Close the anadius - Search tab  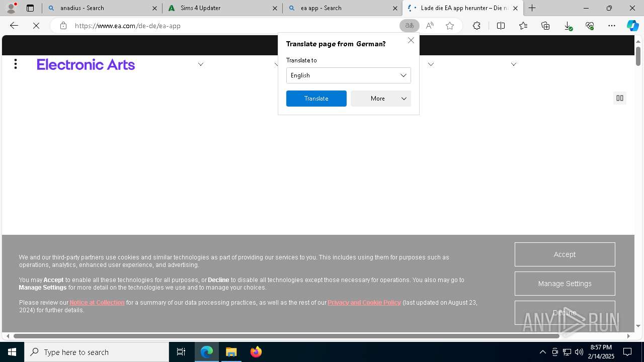(x=154, y=8)
